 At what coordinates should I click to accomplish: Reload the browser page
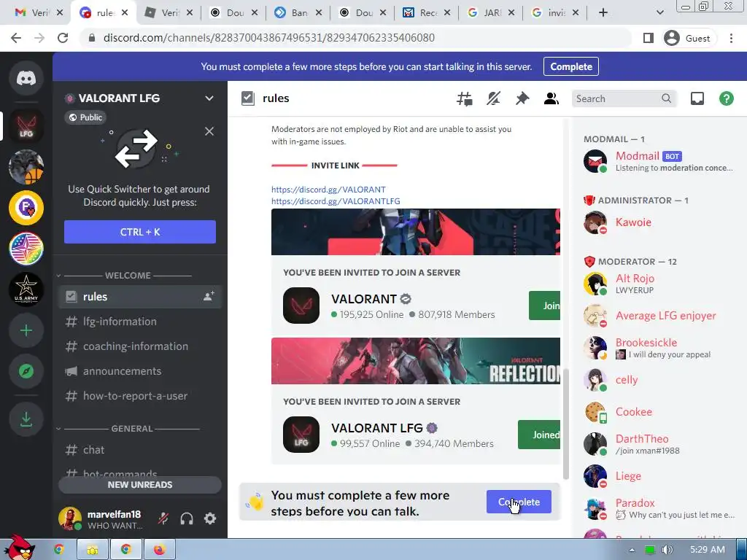tap(63, 38)
